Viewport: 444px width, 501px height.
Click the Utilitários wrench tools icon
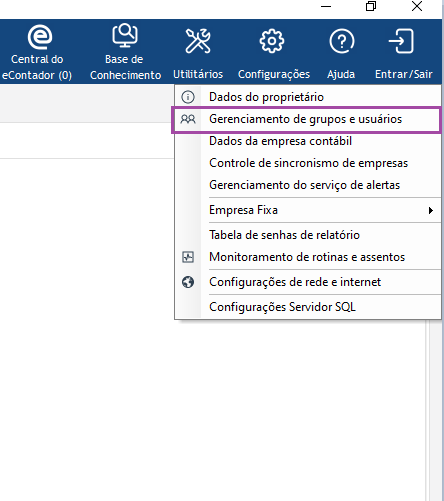(198, 41)
